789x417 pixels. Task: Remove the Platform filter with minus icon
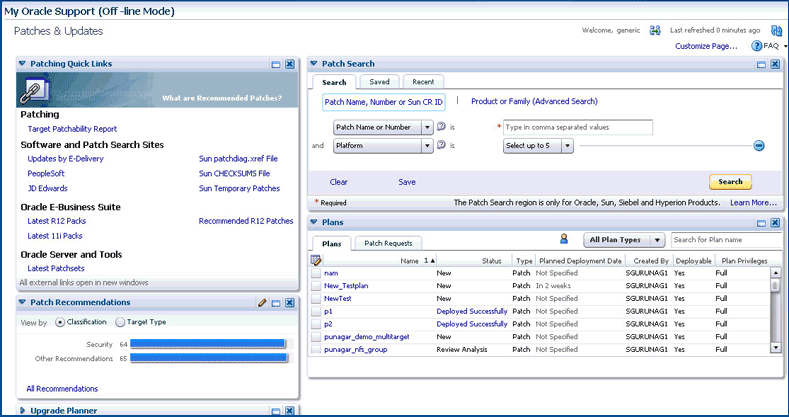click(759, 146)
